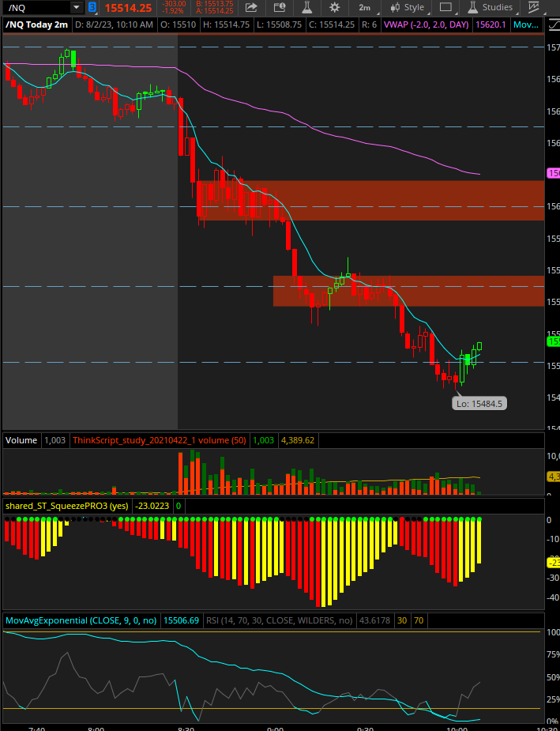The width and height of the screenshot is (560, 731).
Task: Click the 9:00 label on time axis
Action: click(x=275, y=728)
